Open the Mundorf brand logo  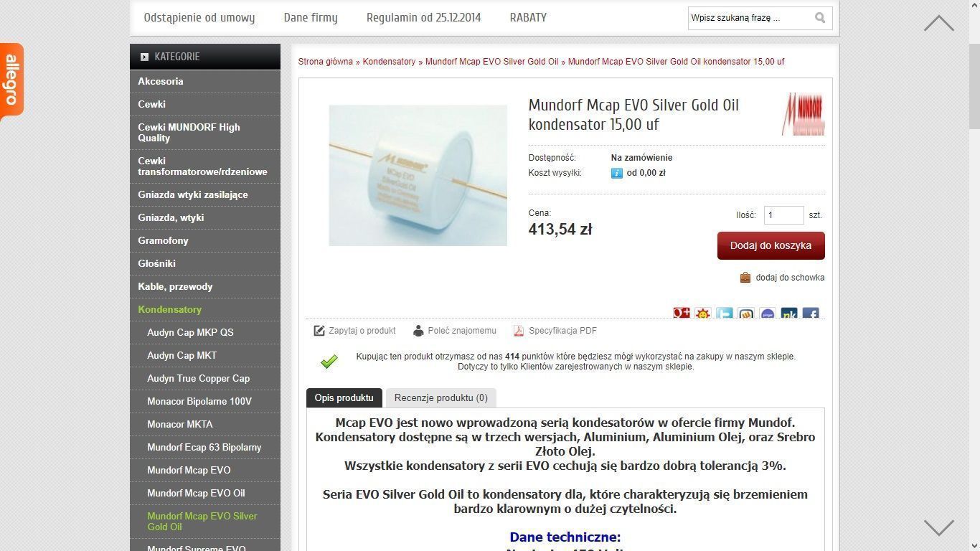click(x=804, y=114)
